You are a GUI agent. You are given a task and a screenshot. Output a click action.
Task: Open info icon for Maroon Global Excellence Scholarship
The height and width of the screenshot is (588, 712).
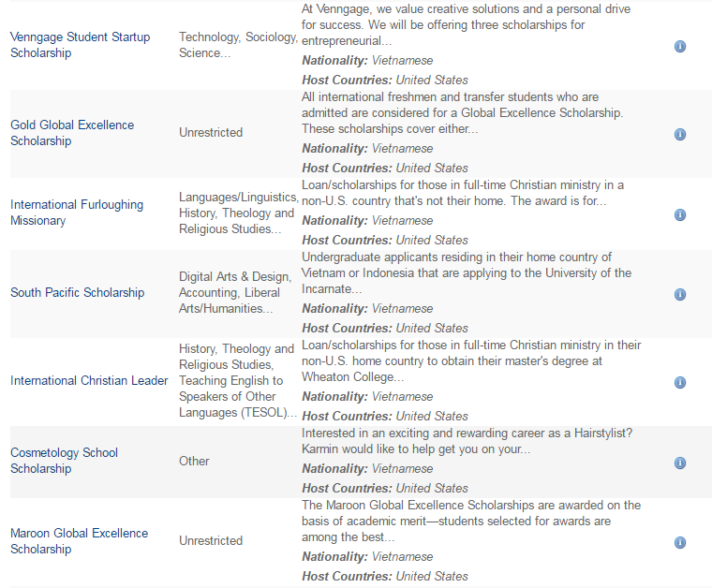[680, 543]
